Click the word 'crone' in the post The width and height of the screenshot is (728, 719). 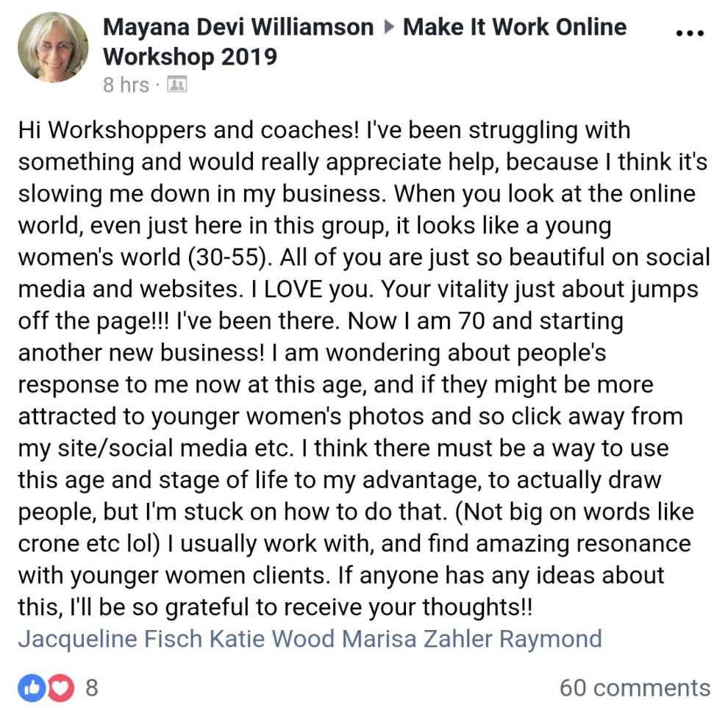tap(46, 543)
